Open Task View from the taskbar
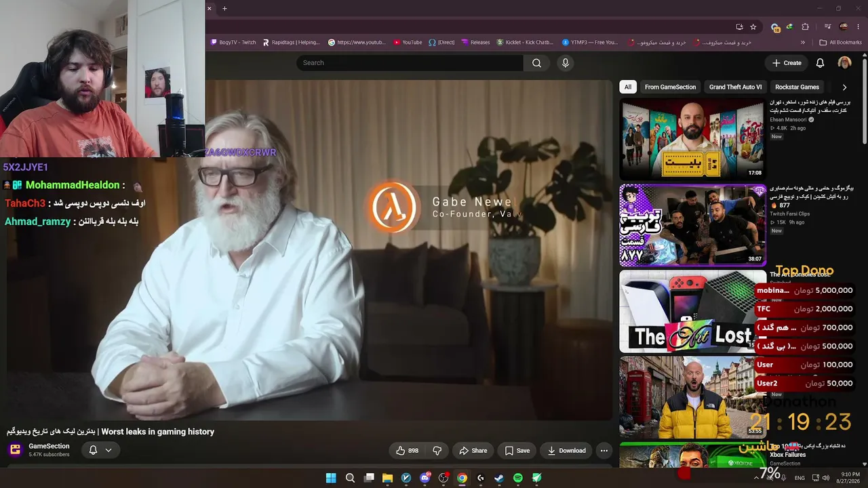The height and width of the screenshot is (488, 868). 369,478
